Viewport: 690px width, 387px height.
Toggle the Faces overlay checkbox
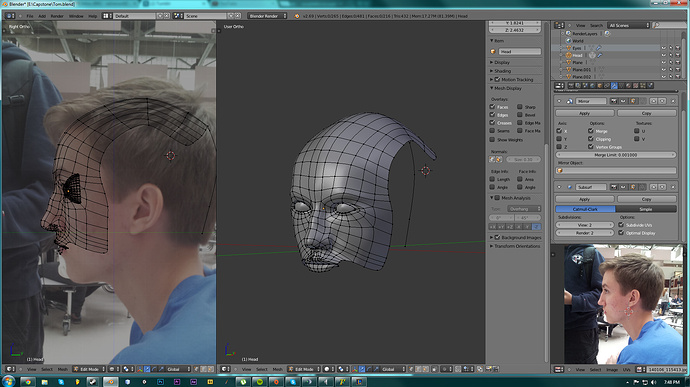(x=492, y=107)
